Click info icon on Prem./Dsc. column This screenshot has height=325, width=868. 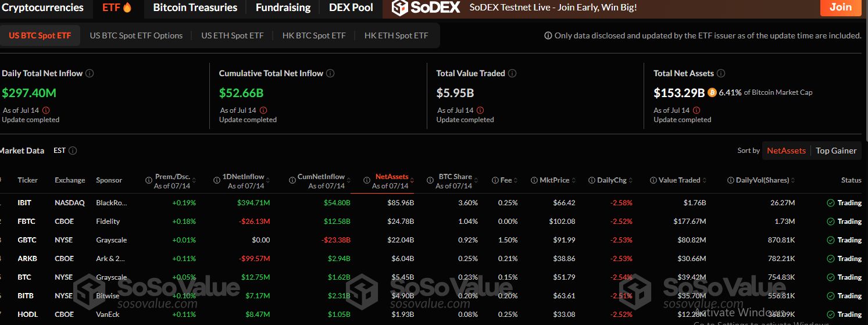point(149,181)
